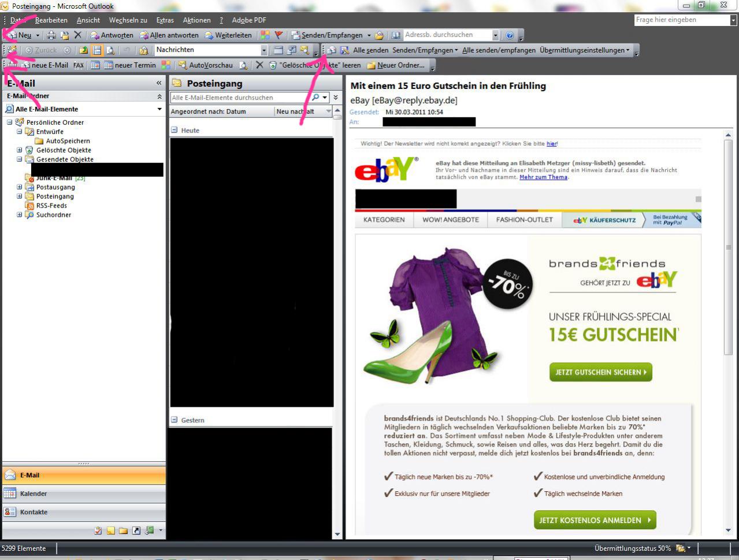Toggle the AutoVorschau button
Image resolution: width=739 pixels, height=560 pixels.
pos(205,65)
